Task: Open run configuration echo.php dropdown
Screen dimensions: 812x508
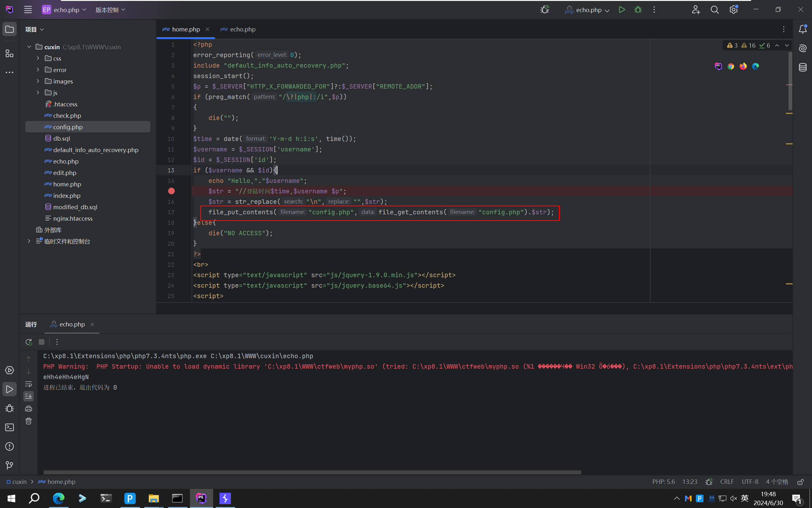Action: [587, 10]
